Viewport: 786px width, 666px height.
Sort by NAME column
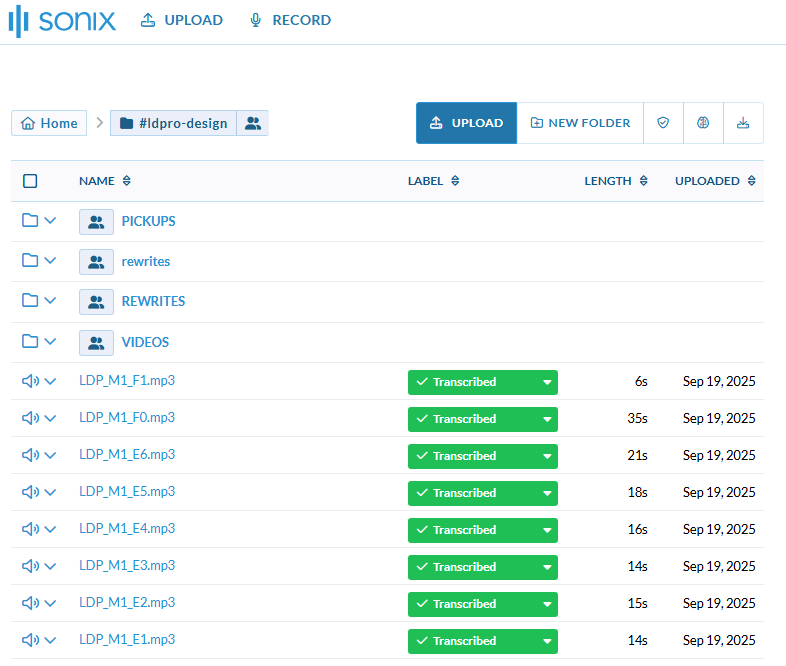(x=105, y=181)
